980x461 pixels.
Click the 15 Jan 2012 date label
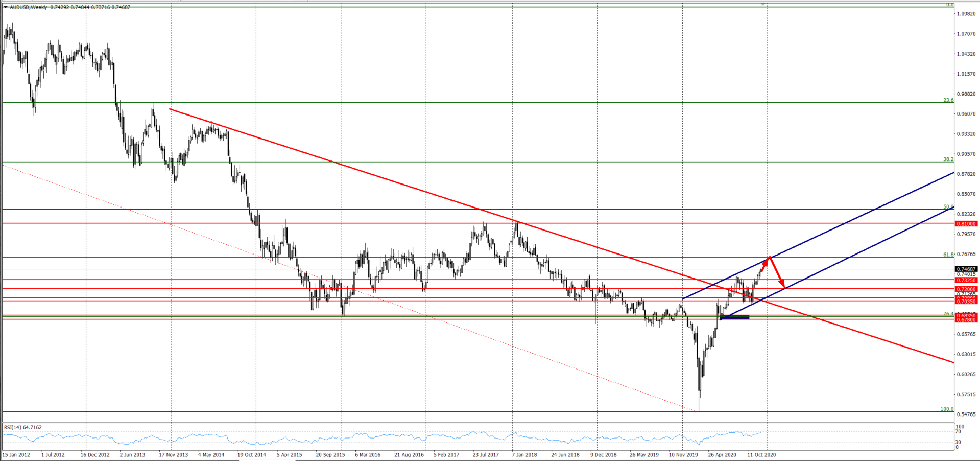16,454
